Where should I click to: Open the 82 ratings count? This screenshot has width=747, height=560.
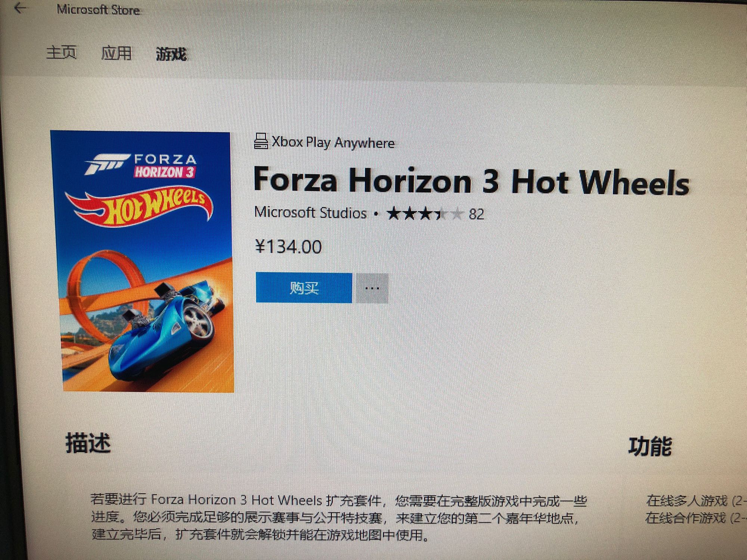click(476, 214)
